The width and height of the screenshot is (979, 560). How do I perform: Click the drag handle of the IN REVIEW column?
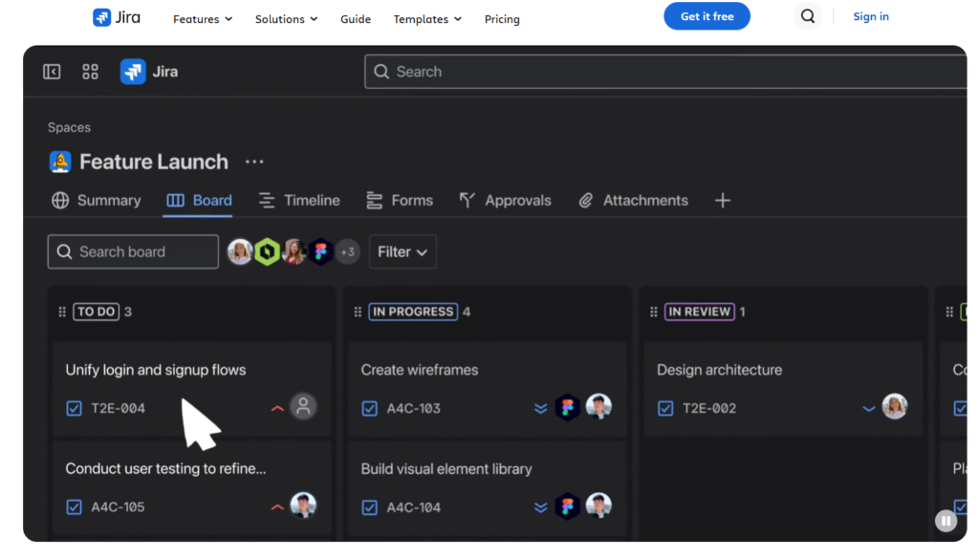(x=654, y=312)
